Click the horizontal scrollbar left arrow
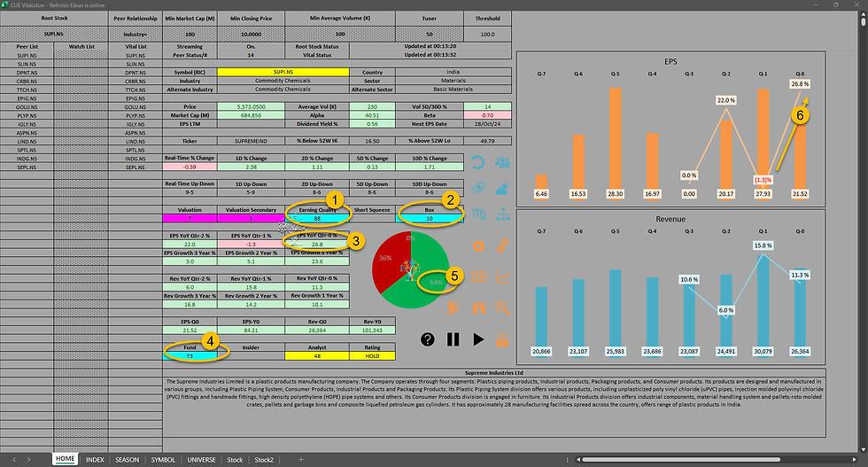This screenshot has height=467, width=868. pyautogui.click(x=578, y=460)
